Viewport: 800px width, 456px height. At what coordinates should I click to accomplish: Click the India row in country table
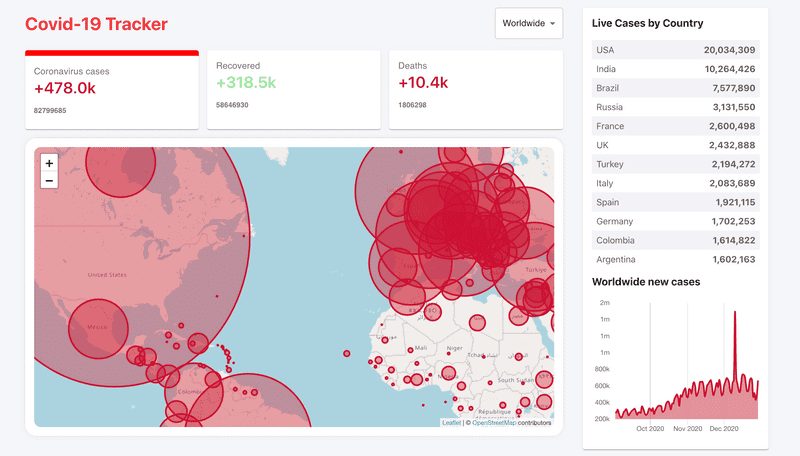pos(675,69)
